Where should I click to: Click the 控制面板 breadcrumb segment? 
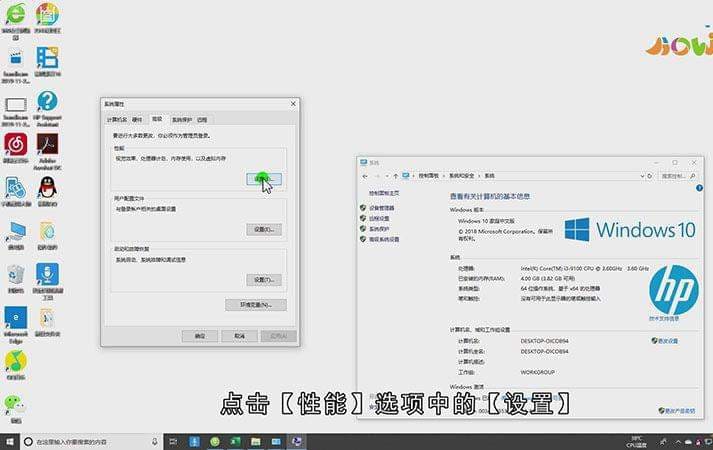click(x=428, y=176)
